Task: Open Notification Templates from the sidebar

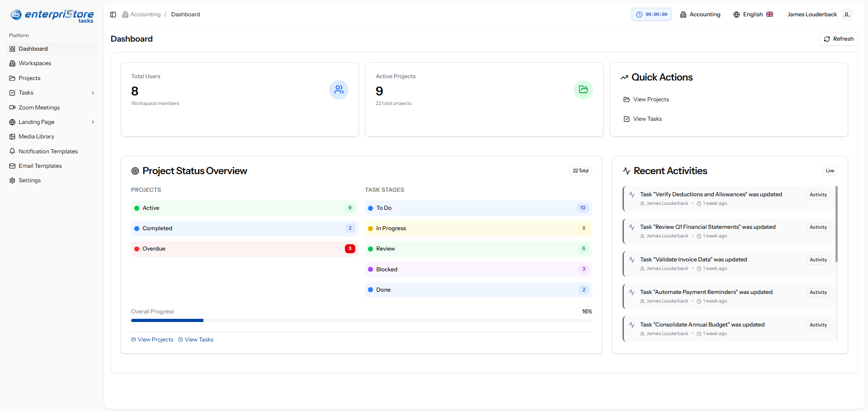Action: [x=48, y=151]
